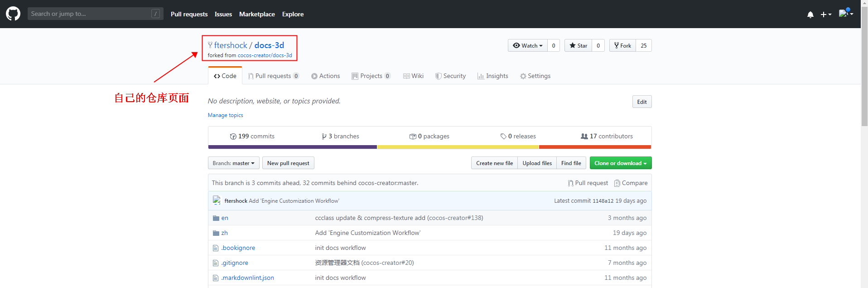Open the plus create-new menu
This screenshot has height=288, width=868.
(x=826, y=15)
